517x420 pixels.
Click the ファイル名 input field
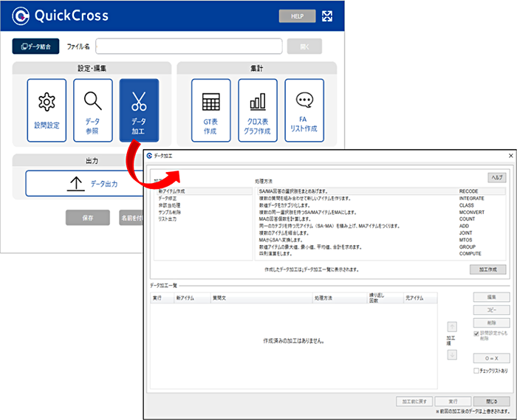[189, 46]
